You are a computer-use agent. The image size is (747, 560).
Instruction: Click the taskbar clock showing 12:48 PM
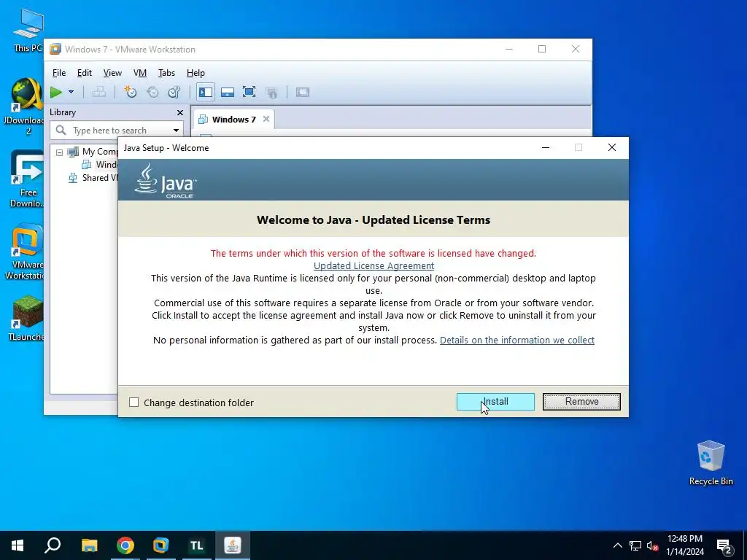[x=684, y=545]
